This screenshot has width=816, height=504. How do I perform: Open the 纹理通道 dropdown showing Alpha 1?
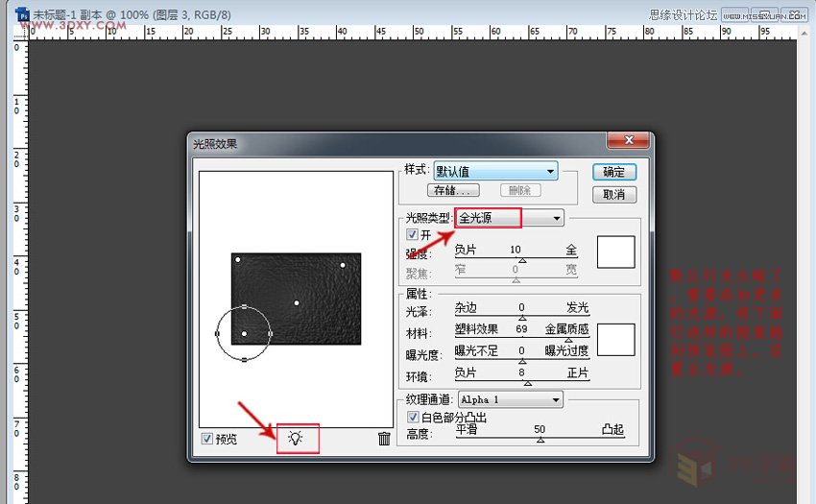click(510, 400)
